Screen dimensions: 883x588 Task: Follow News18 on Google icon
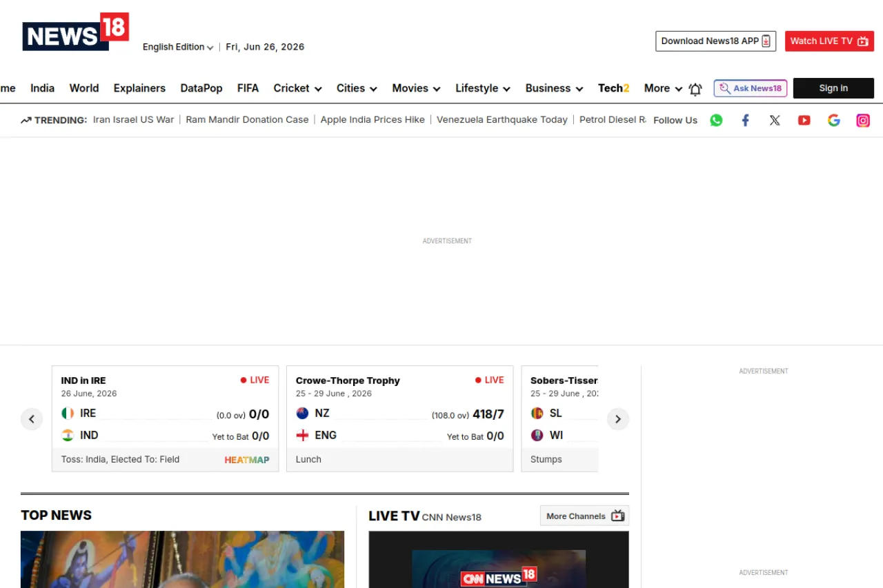pyautogui.click(x=834, y=120)
